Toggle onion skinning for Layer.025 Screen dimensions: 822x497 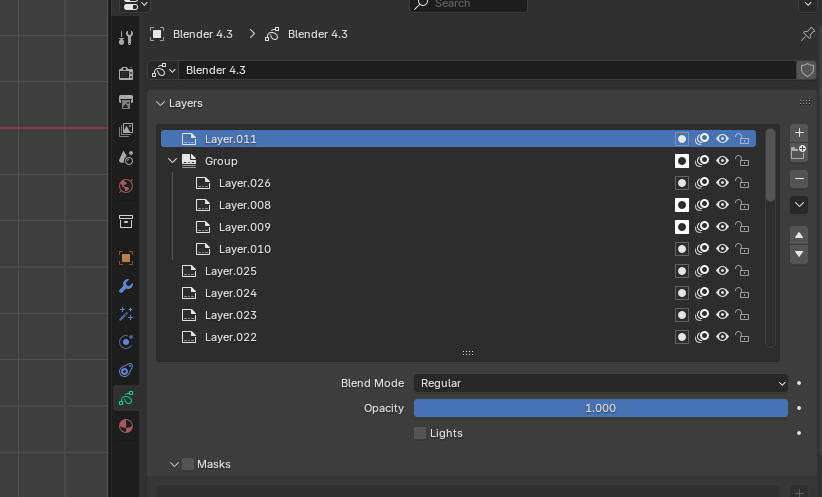(x=702, y=271)
